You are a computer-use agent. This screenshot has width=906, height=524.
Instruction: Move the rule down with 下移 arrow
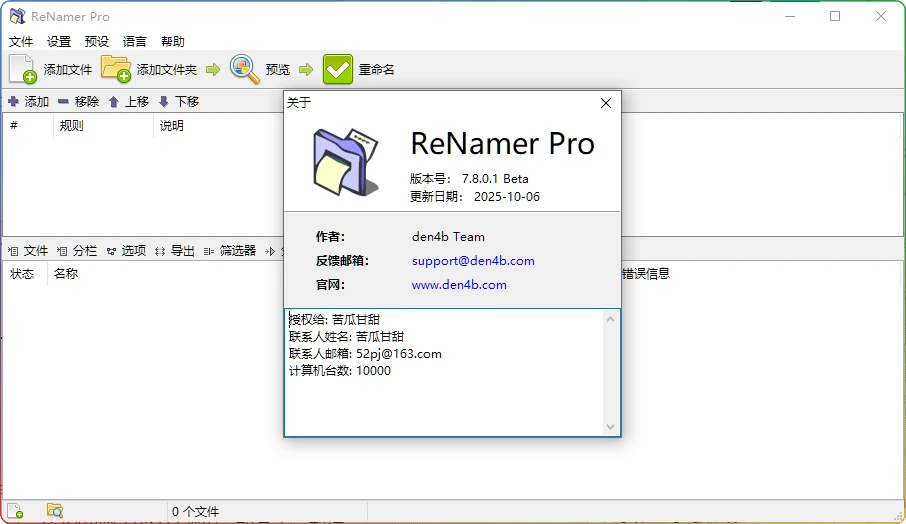pyautogui.click(x=164, y=102)
